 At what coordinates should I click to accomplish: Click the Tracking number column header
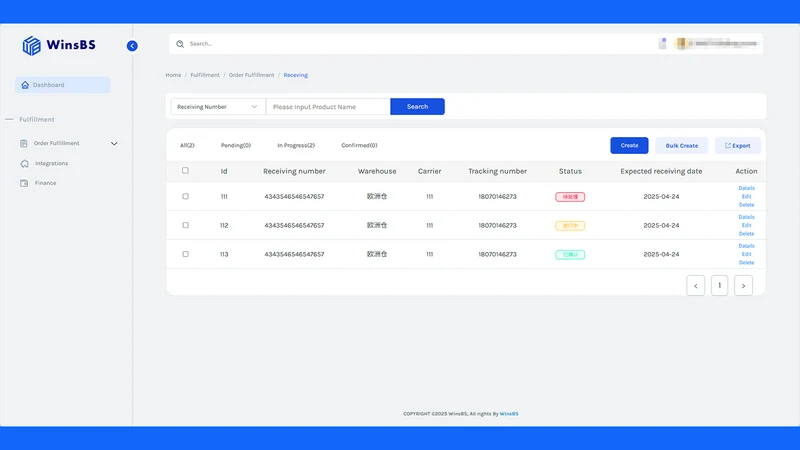pyautogui.click(x=497, y=171)
